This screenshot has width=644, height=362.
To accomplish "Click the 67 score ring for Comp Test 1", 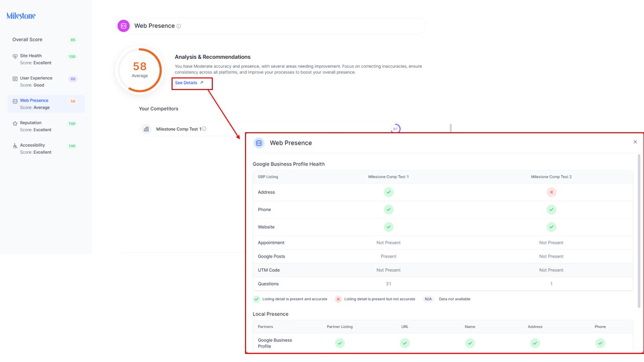I will pyautogui.click(x=395, y=129).
